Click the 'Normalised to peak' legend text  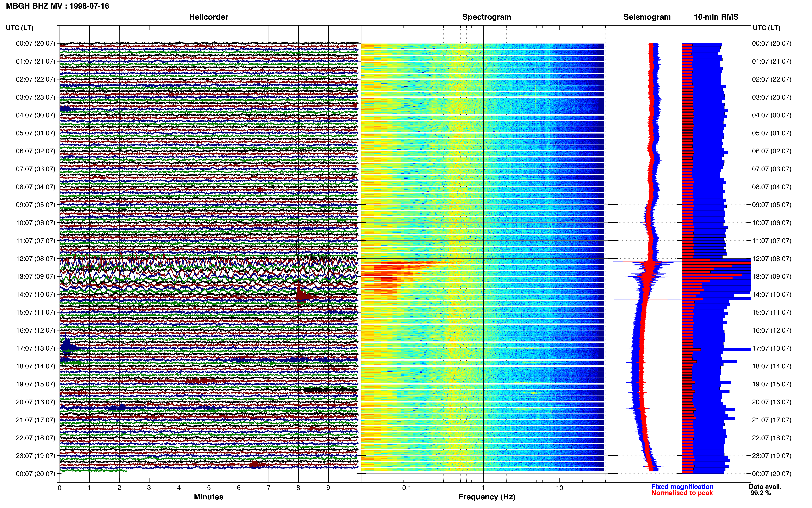click(682, 493)
